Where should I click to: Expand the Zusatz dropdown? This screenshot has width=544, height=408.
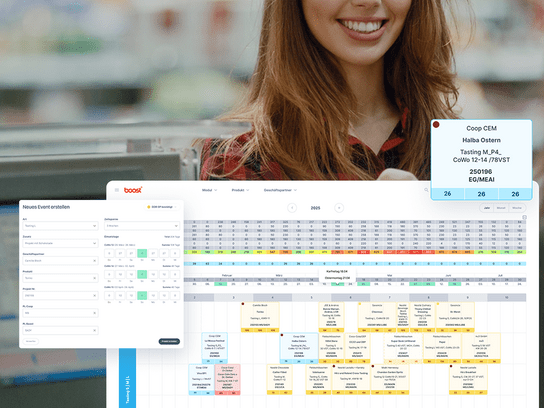coord(60,243)
